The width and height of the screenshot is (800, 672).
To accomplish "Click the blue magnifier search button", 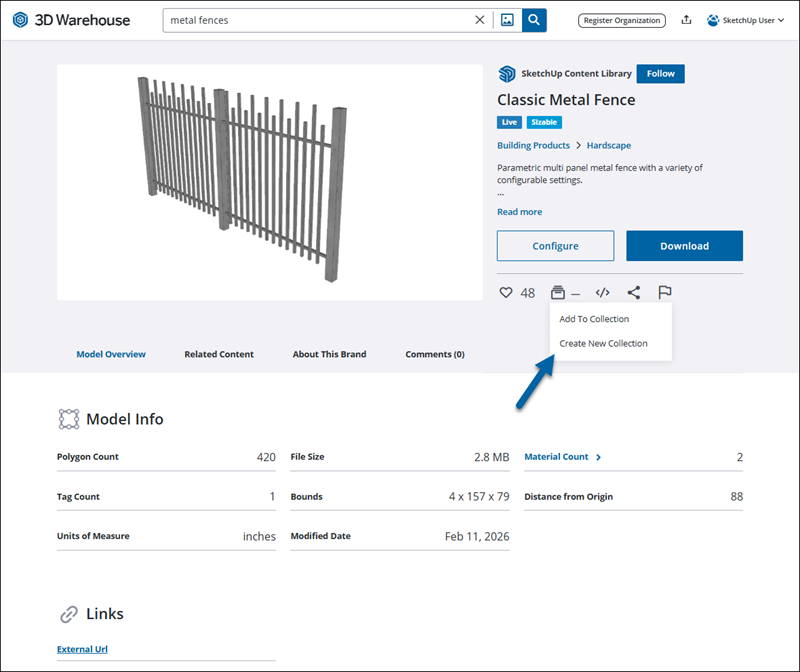I will tap(534, 20).
